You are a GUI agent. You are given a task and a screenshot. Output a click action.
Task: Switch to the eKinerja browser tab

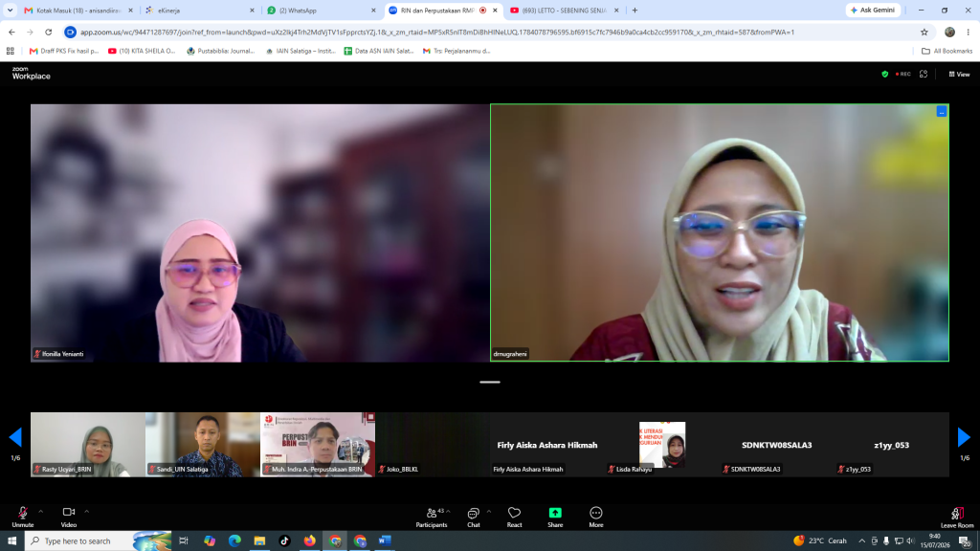coord(200,10)
